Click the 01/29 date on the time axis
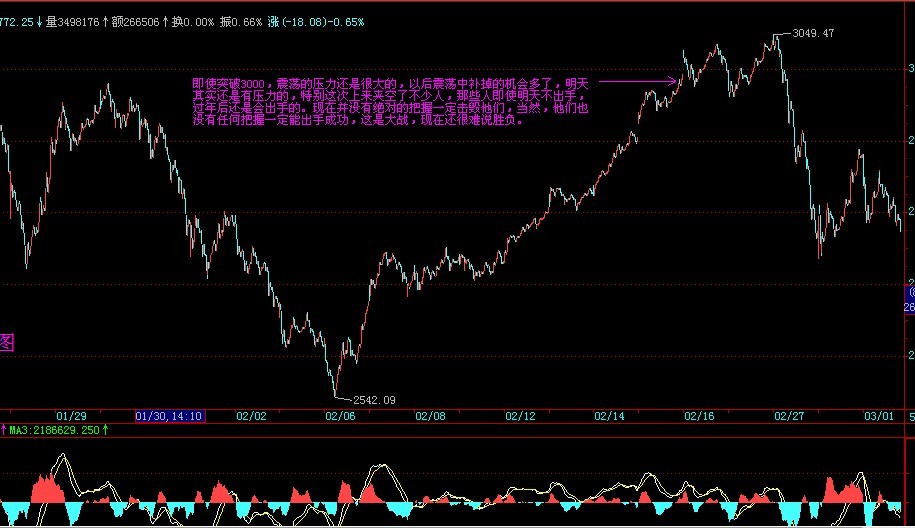Viewport: 915px width, 528px height. (x=72, y=415)
